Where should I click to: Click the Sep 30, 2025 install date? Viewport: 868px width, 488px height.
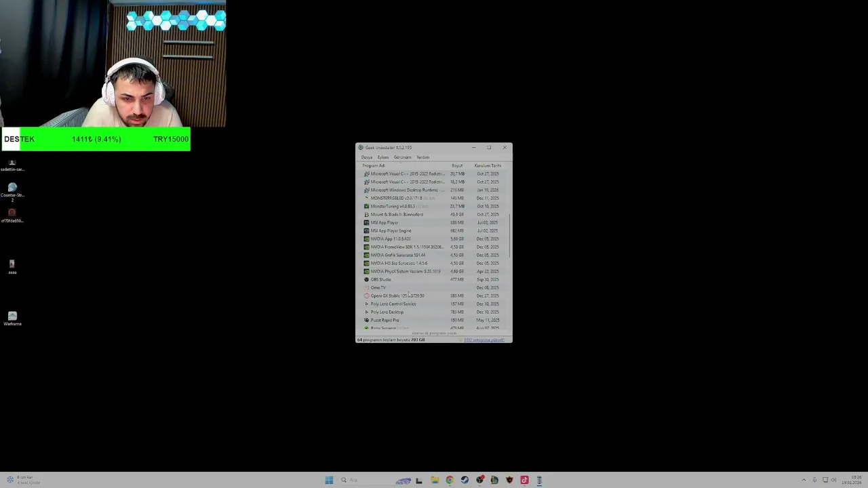click(488, 279)
